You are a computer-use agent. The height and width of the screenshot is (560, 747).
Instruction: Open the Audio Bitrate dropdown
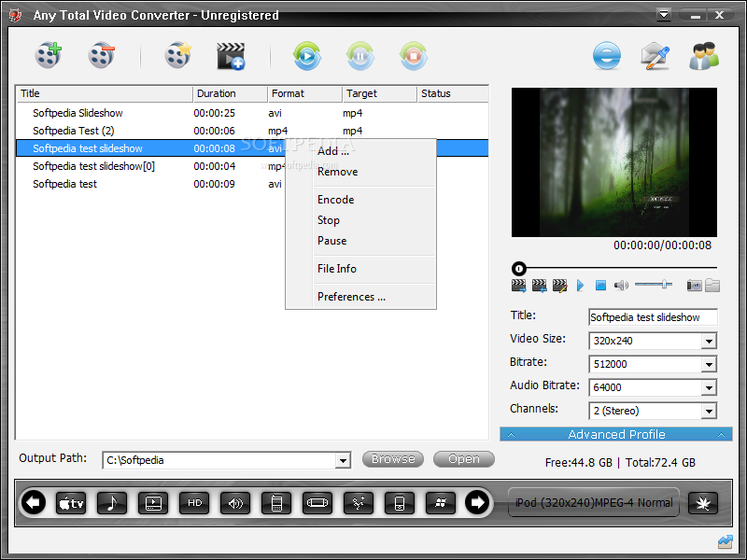pyautogui.click(x=709, y=387)
